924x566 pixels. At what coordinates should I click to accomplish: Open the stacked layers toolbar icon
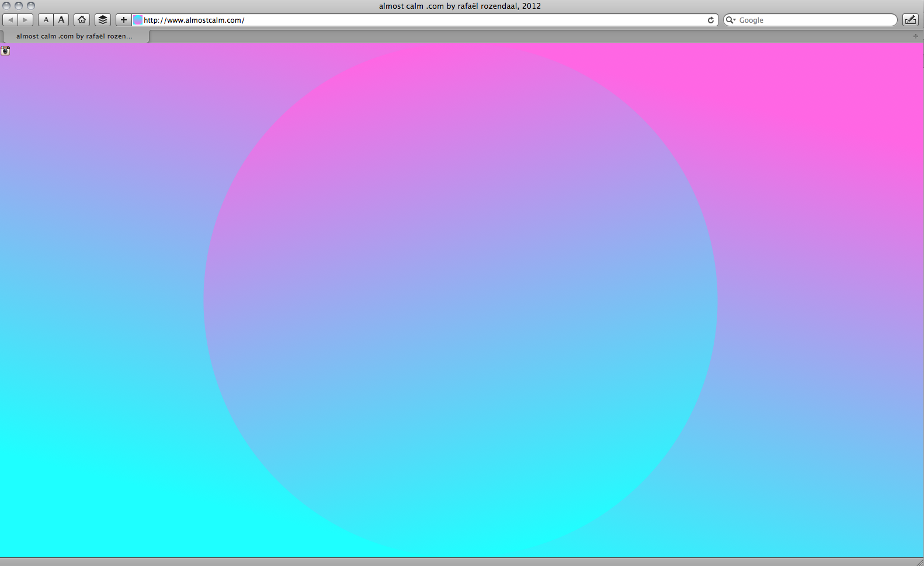pyautogui.click(x=103, y=20)
